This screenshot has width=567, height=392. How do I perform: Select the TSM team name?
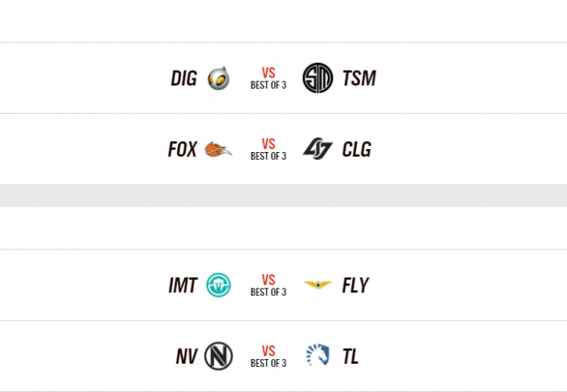(x=359, y=78)
